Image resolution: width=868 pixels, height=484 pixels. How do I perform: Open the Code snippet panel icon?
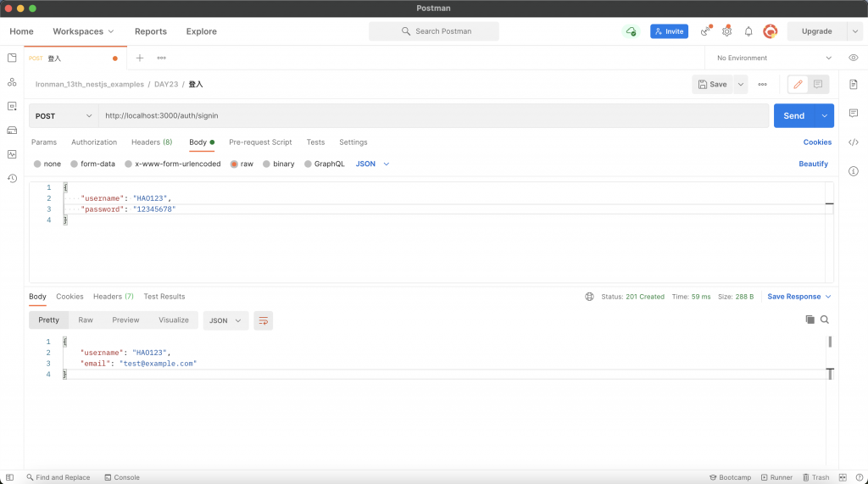(x=853, y=142)
